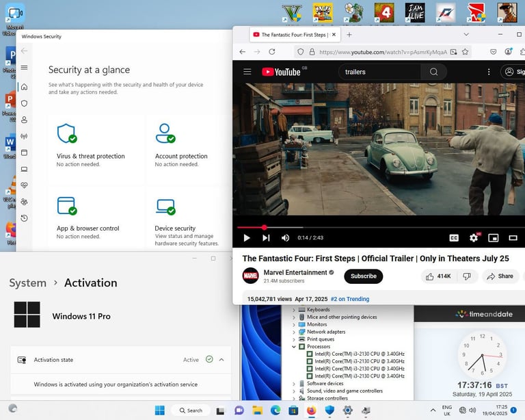Open the Windows Start menu
Viewport: 525px width, 420px height.
coord(160,410)
